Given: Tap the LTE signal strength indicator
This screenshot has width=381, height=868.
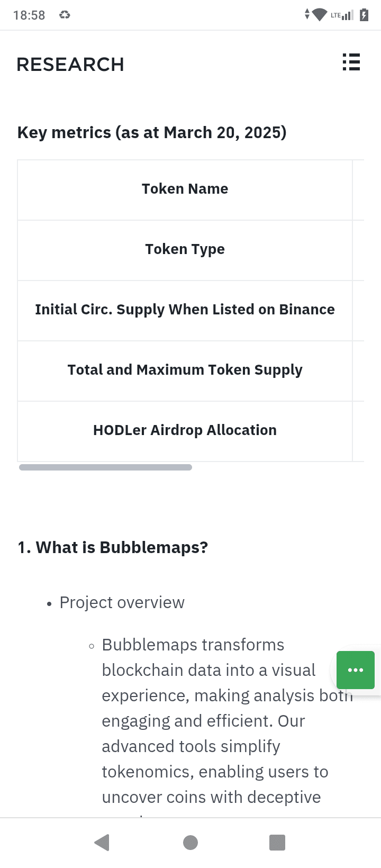Looking at the screenshot, I should pyautogui.click(x=342, y=15).
